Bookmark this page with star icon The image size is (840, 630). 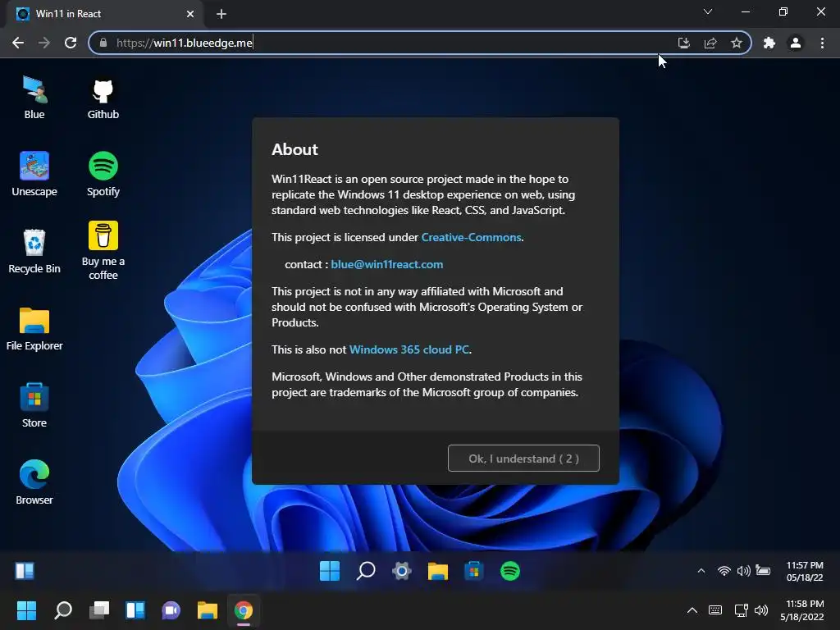click(737, 43)
